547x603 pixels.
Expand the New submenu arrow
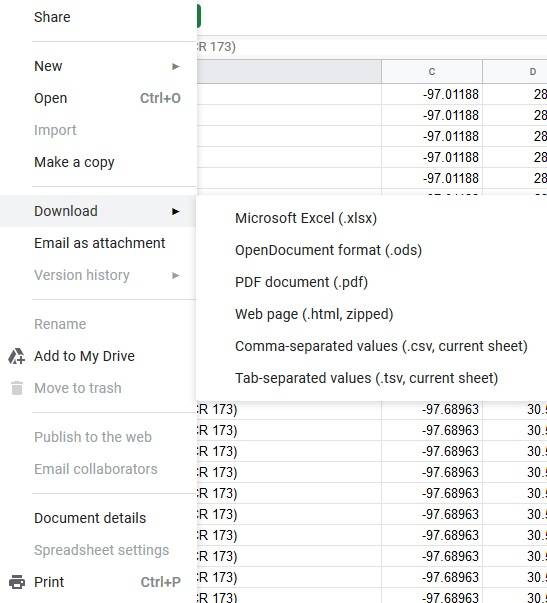(x=176, y=66)
